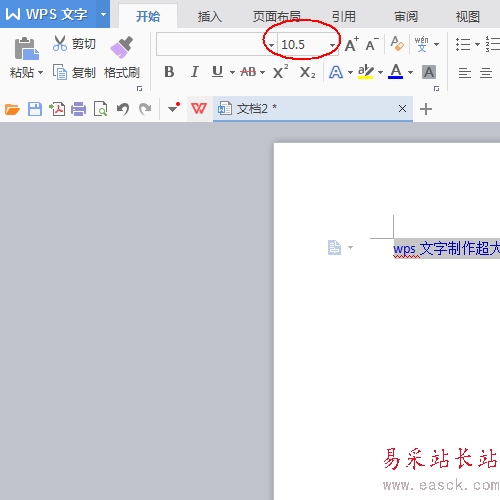Click the bullet list icon
500x500 pixels.
pos(463,44)
